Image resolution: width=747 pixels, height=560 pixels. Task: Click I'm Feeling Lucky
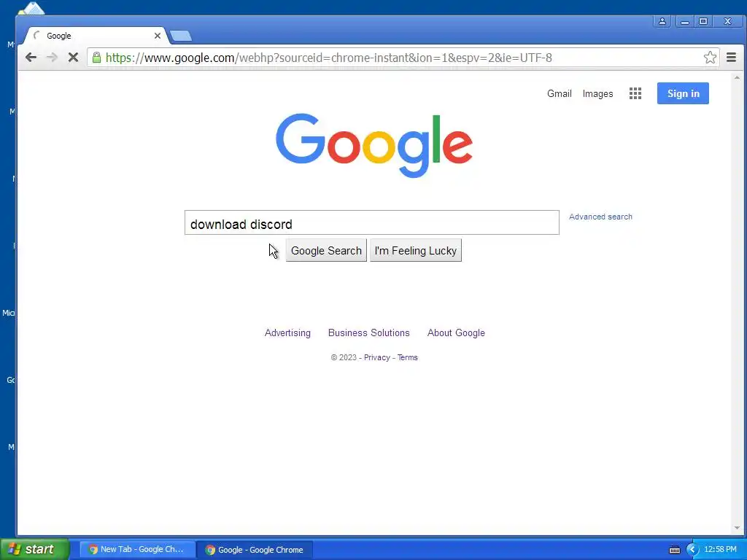pyautogui.click(x=415, y=251)
